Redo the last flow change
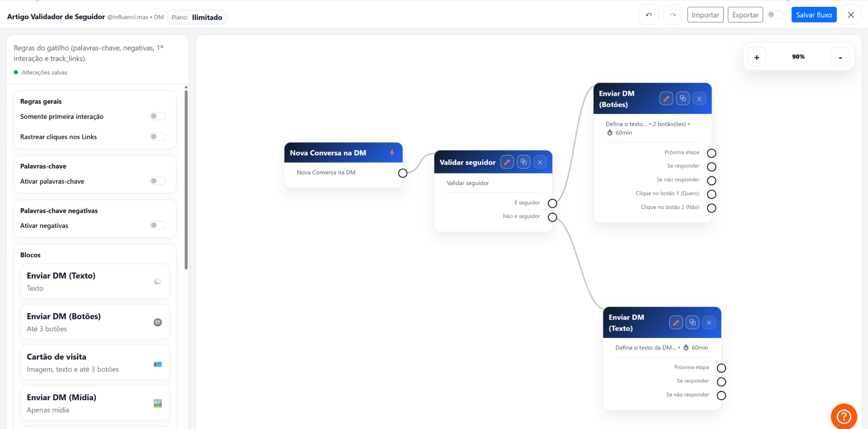The height and width of the screenshot is (429, 868). 673,15
